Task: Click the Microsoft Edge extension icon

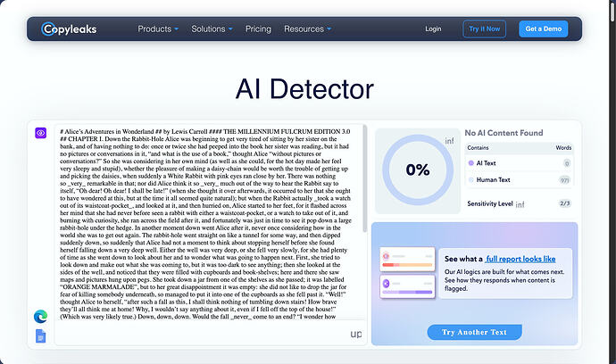Action: tap(40, 316)
